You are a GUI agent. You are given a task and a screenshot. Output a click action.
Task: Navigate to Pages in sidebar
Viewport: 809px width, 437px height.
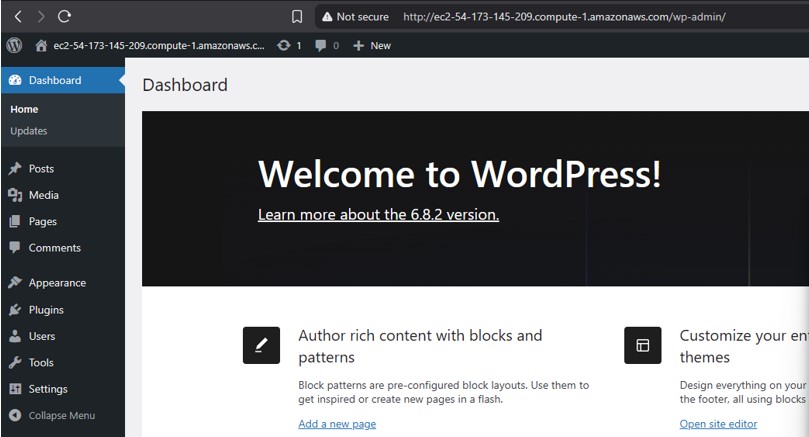point(42,221)
